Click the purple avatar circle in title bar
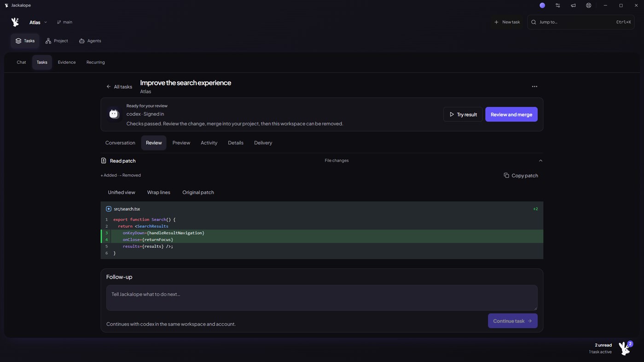 (542, 6)
